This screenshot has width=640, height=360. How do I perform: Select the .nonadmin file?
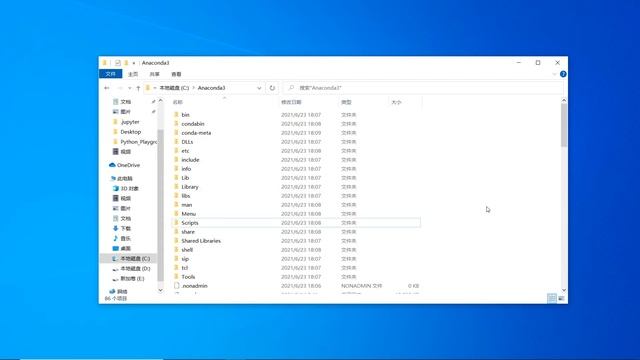(194, 286)
